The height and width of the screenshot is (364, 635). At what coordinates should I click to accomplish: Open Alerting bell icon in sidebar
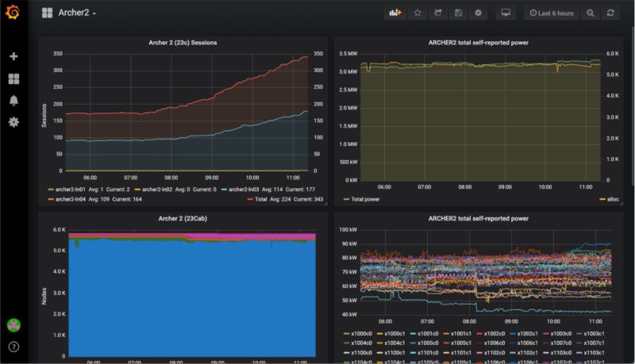[x=13, y=100]
